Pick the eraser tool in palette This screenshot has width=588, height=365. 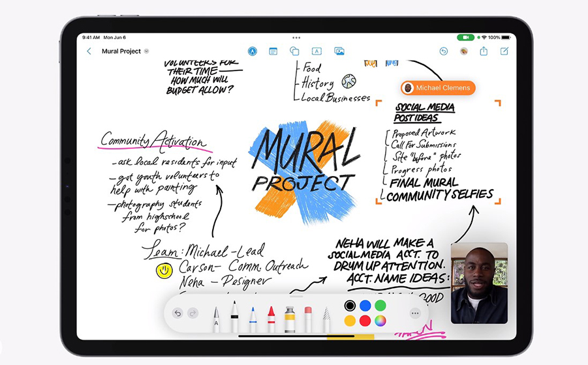308,319
